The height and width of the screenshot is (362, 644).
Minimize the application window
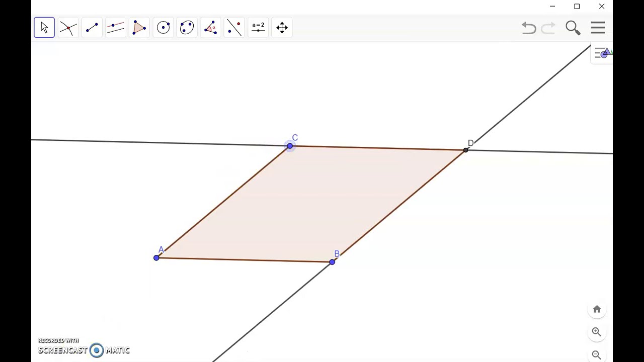552,7
